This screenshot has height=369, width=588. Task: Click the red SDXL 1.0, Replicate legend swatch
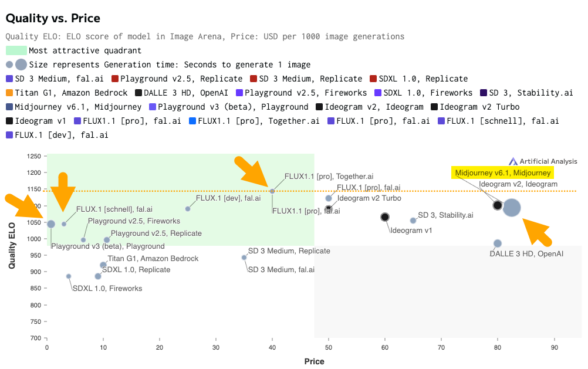click(x=373, y=79)
